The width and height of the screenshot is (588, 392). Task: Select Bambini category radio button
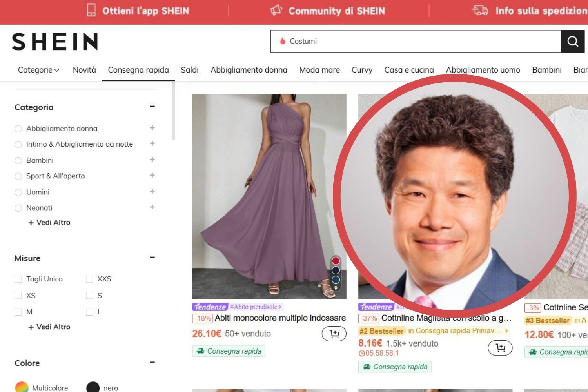tap(18, 160)
